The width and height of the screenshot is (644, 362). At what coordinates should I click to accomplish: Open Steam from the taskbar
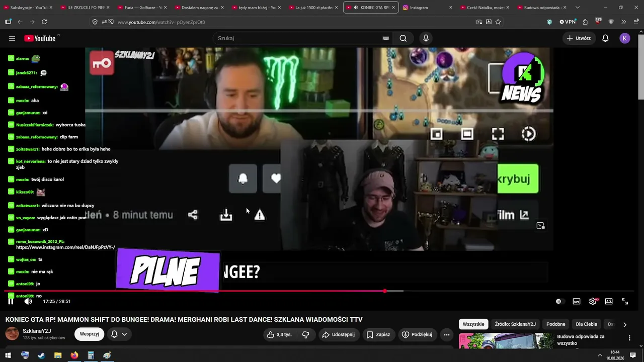[x=41, y=355]
